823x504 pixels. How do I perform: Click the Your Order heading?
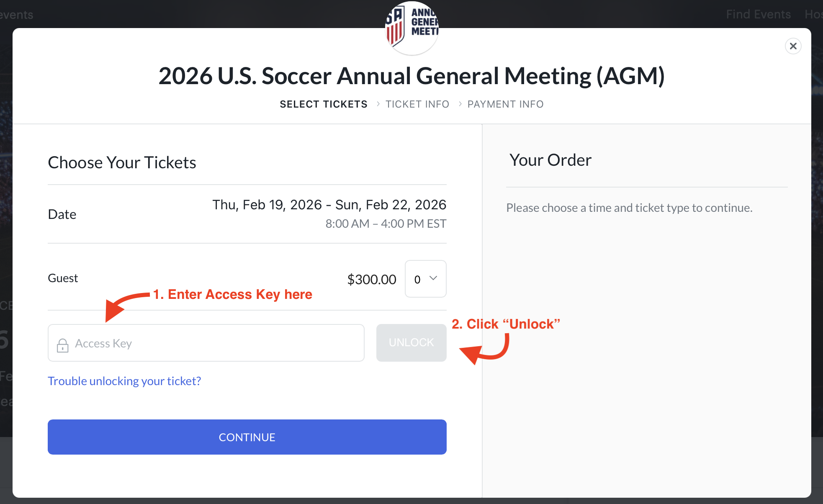[x=550, y=160]
